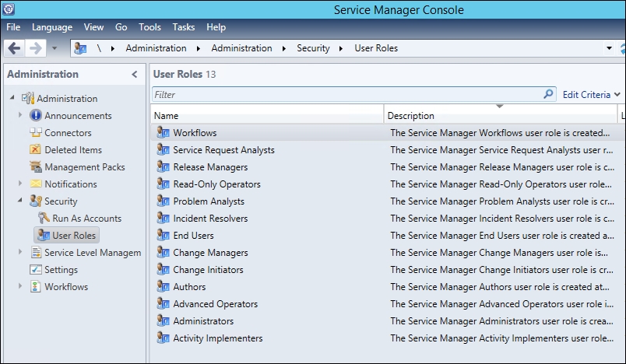Viewport: 626px width, 364px height.
Task: Click icon of Workflows user role row
Action: tap(163, 132)
